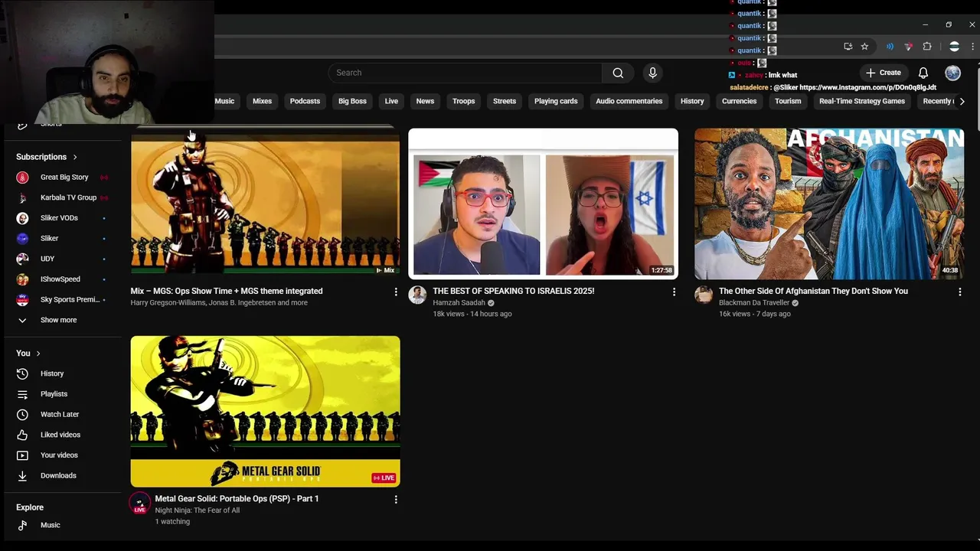Select the Tourism category chip
Viewport: 980px width, 551px height.
788,101
